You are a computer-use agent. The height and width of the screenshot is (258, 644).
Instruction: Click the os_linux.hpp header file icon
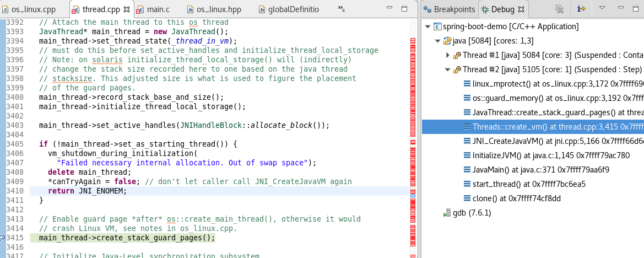tap(190, 9)
